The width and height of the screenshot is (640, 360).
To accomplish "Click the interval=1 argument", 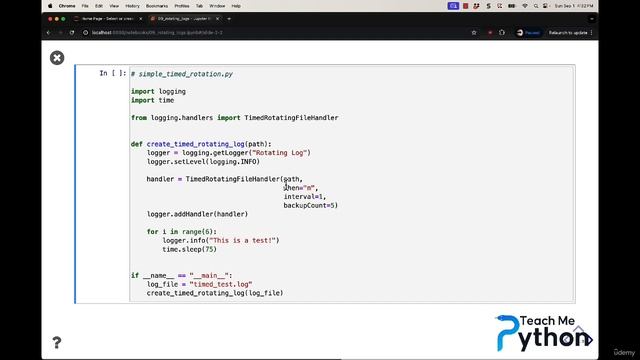I will point(305,197).
